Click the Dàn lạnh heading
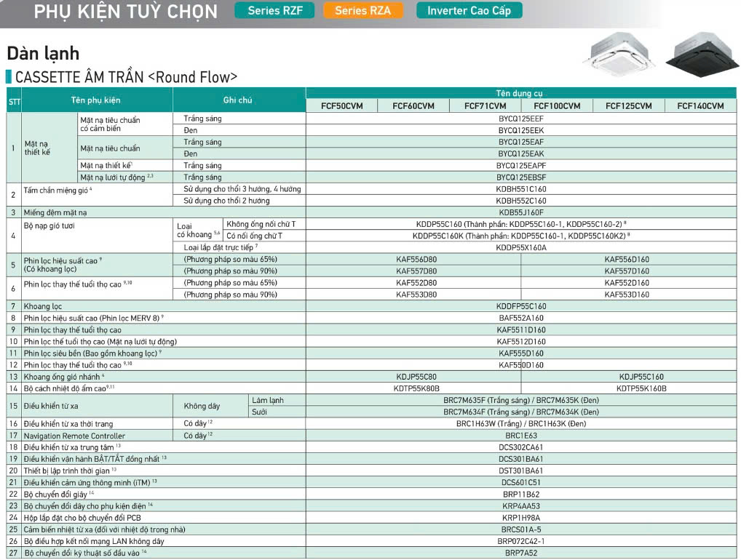This screenshot has height=560, width=741. [43, 53]
